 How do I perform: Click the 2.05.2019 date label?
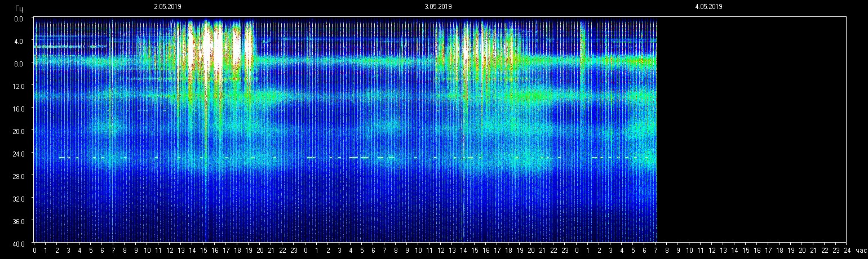[x=167, y=7]
